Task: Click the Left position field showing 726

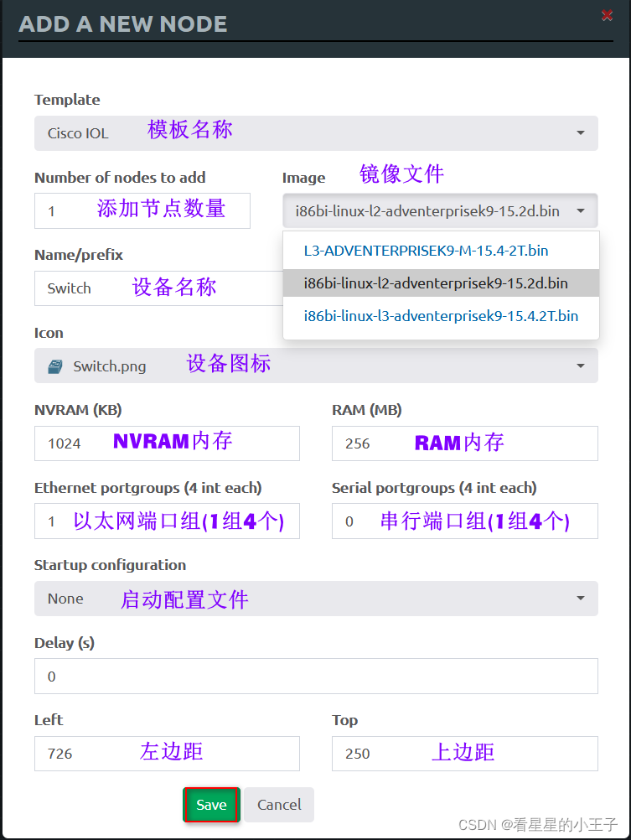Action: click(x=167, y=754)
